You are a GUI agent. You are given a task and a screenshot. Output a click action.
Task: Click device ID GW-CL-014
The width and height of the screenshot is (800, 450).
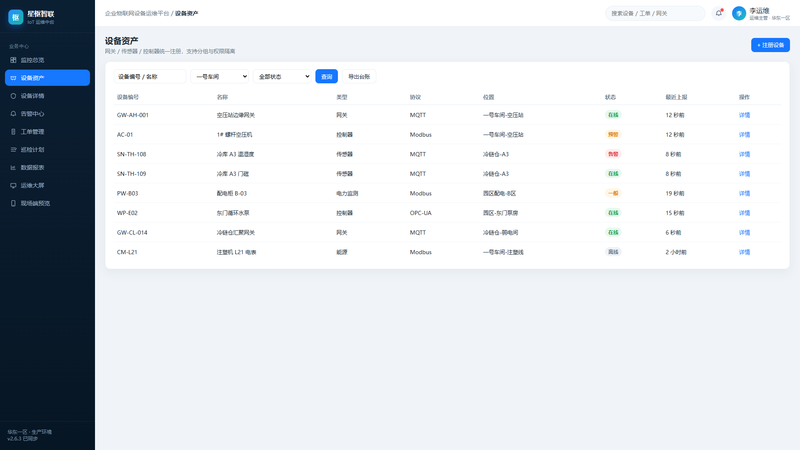point(132,232)
